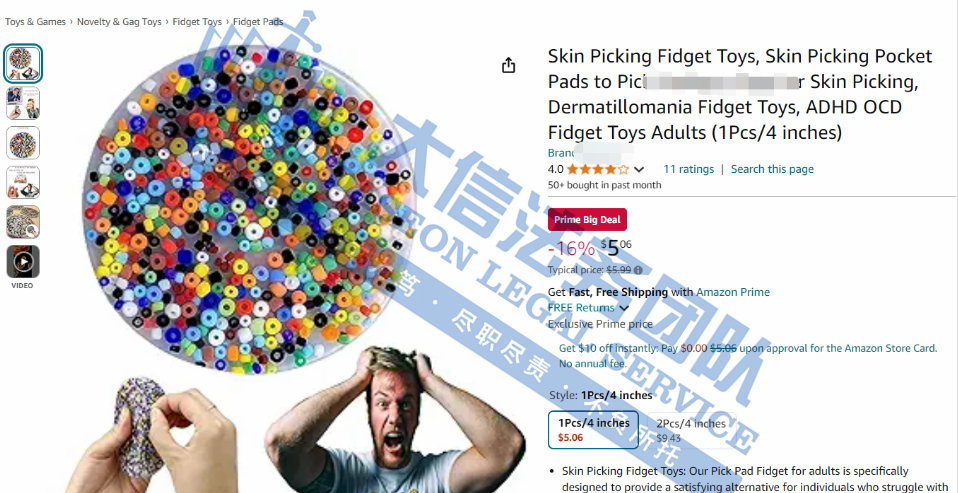Viewport: 958px width, 493px height.
Task: Open the 11 ratings link
Action: click(689, 169)
